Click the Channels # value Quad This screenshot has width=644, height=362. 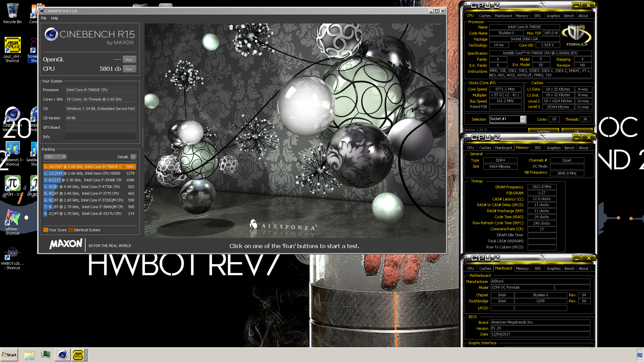[567, 160]
